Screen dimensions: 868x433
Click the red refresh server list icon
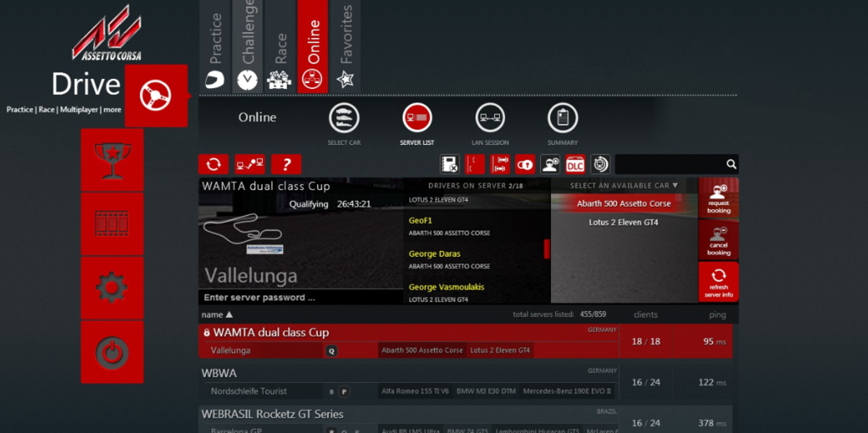pyautogui.click(x=213, y=164)
